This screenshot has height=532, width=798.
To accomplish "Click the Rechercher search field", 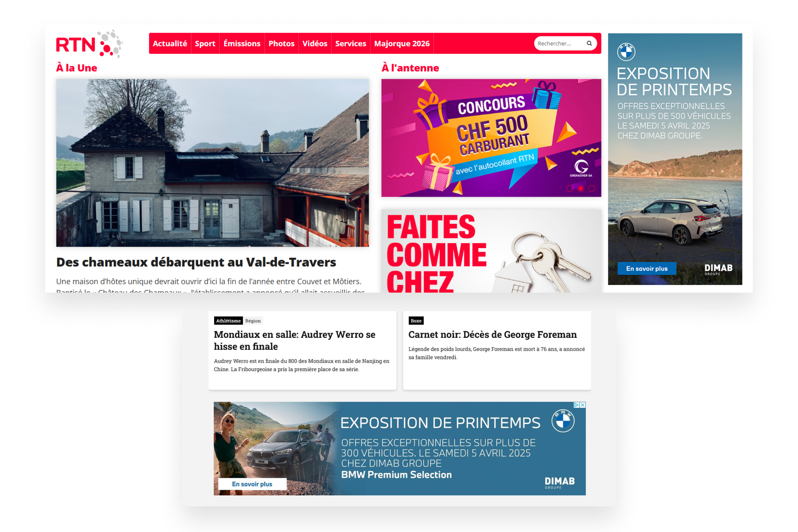I will click(x=560, y=44).
